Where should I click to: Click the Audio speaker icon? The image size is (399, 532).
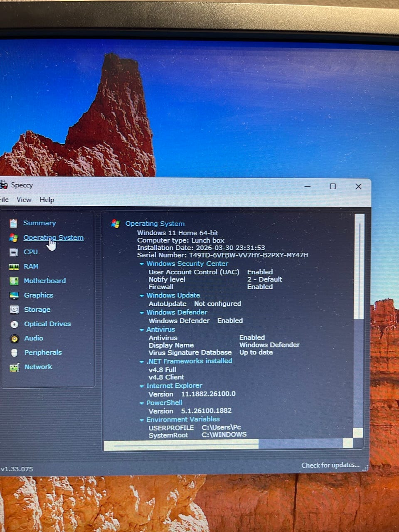15,339
